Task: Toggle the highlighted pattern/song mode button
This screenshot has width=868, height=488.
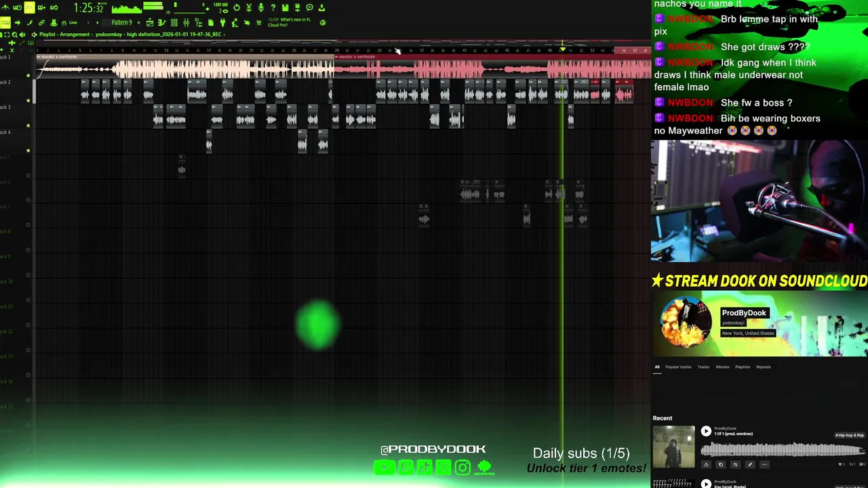Action: [x=5, y=22]
